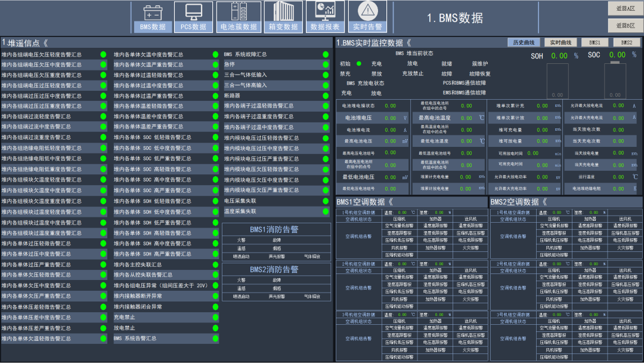Open 实时告警 warning triangle icon
The height and width of the screenshot is (363, 644).
(367, 17)
